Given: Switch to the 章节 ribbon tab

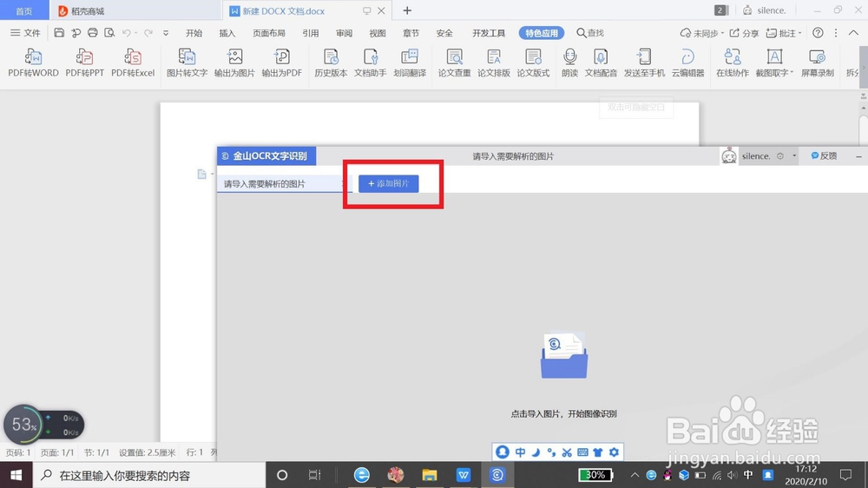Looking at the screenshot, I should [x=411, y=33].
